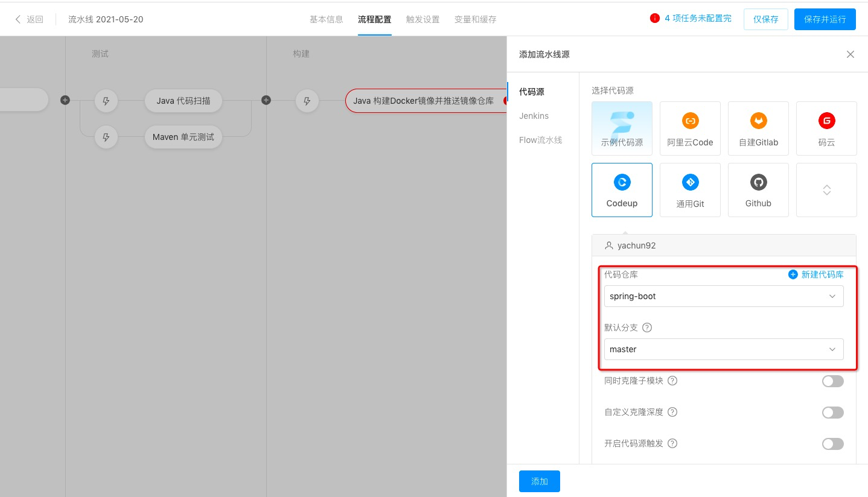The width and height of the screenshot is (868, 497).
Task: Select Jenkins in side menu
Action: click(x=534, y=116)
